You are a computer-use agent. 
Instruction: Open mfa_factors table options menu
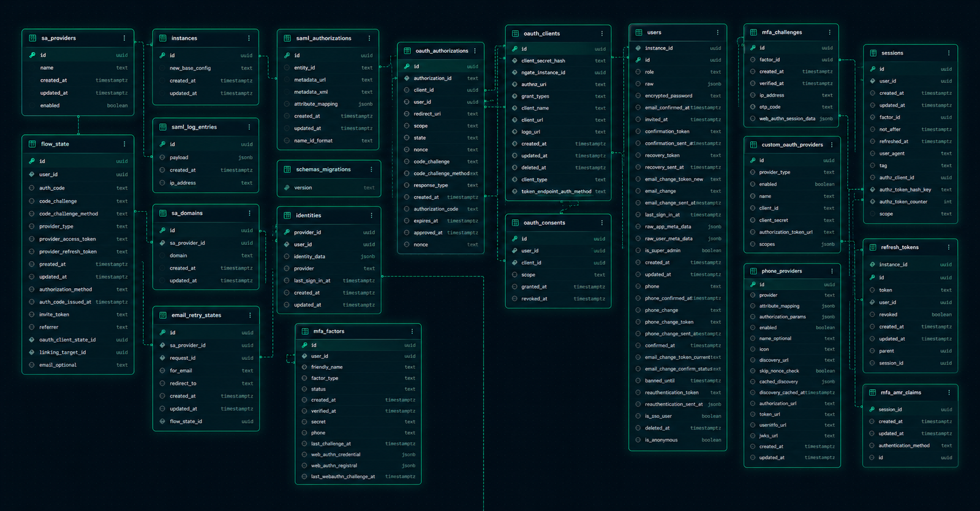(x=412, y=331)
